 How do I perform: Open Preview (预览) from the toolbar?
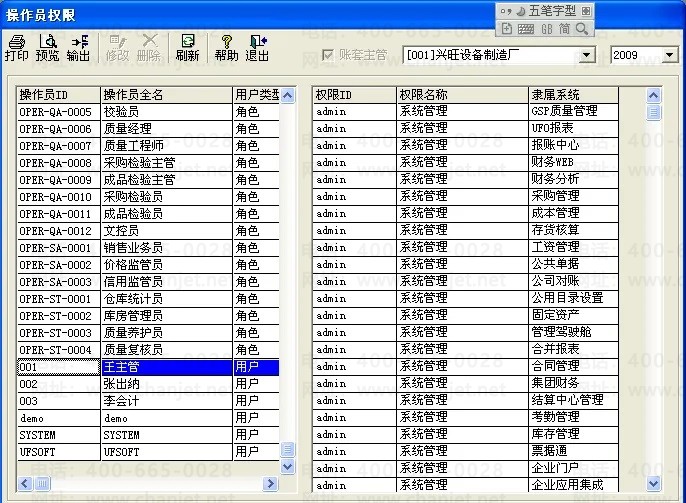pyautogui.click(x=47, y=48)
